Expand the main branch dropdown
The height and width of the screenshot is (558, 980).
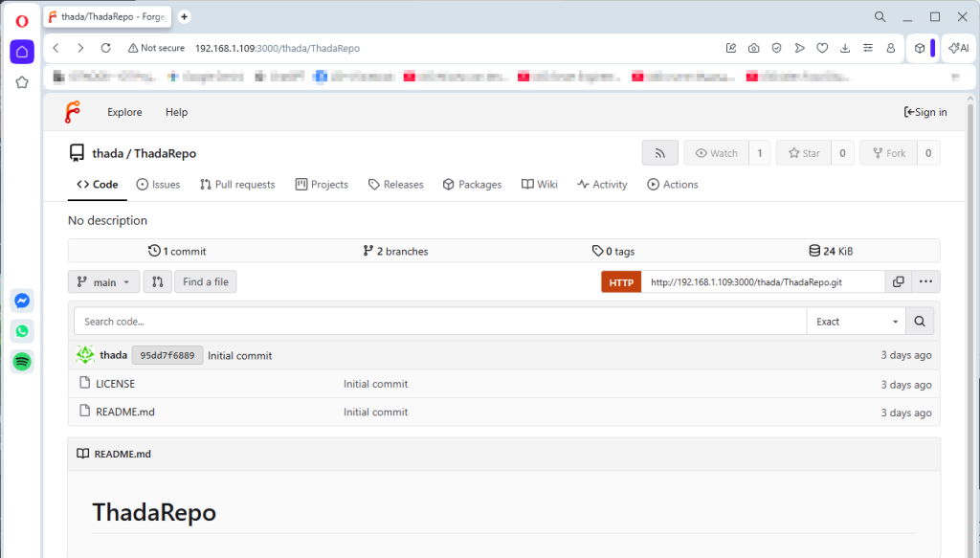(x=104, y=282)
